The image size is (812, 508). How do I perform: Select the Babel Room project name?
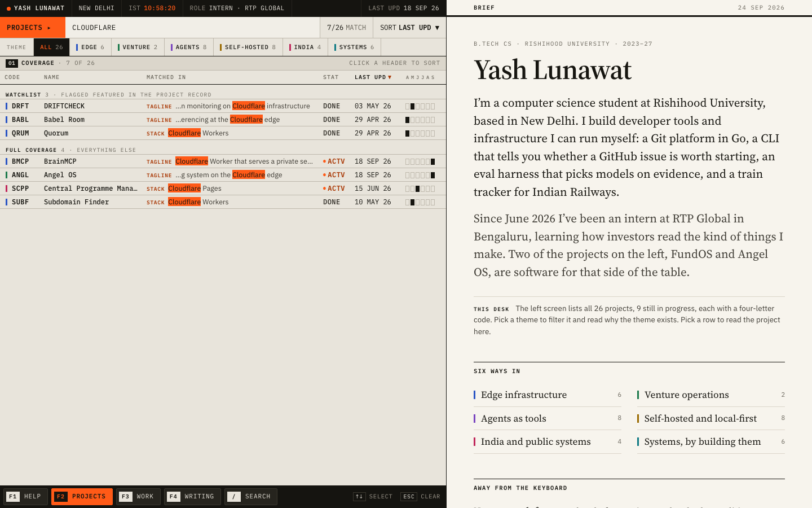click(x=64, y=120)
